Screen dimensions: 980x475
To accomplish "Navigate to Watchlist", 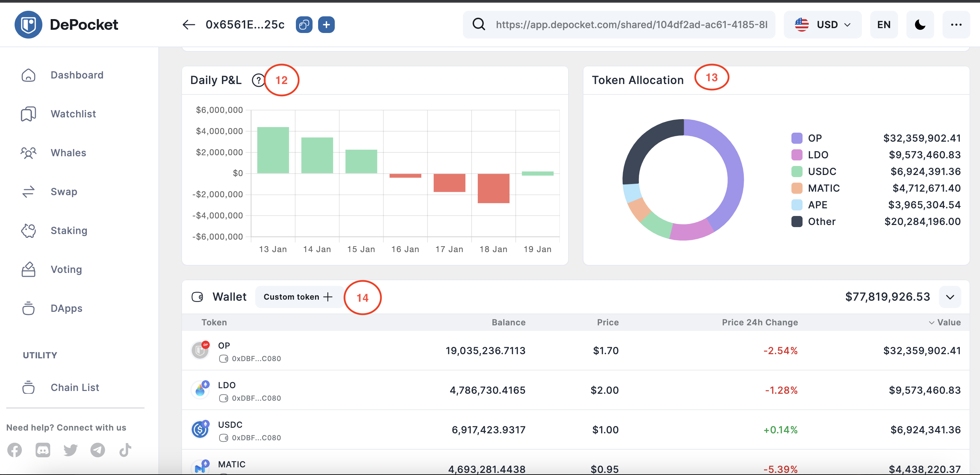I will pyautogui.click(x=73, y=114).
